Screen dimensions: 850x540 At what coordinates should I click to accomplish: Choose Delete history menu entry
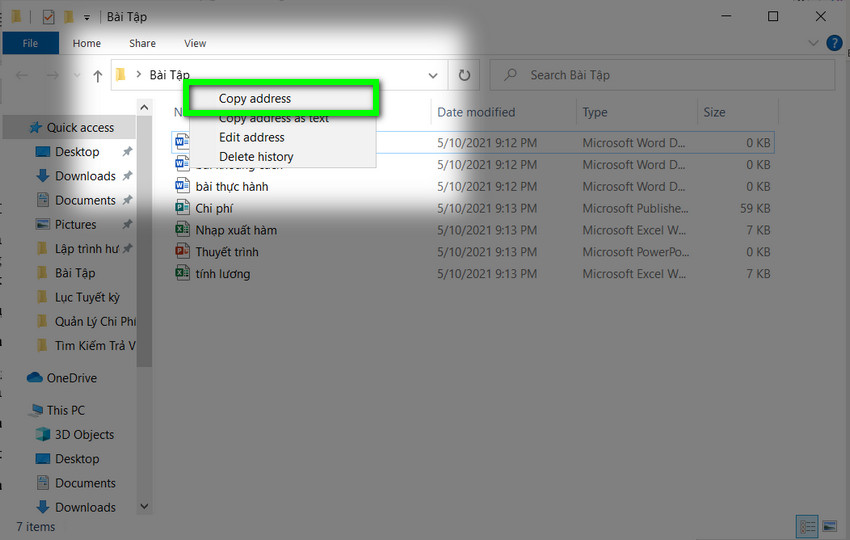pos(256,157)
